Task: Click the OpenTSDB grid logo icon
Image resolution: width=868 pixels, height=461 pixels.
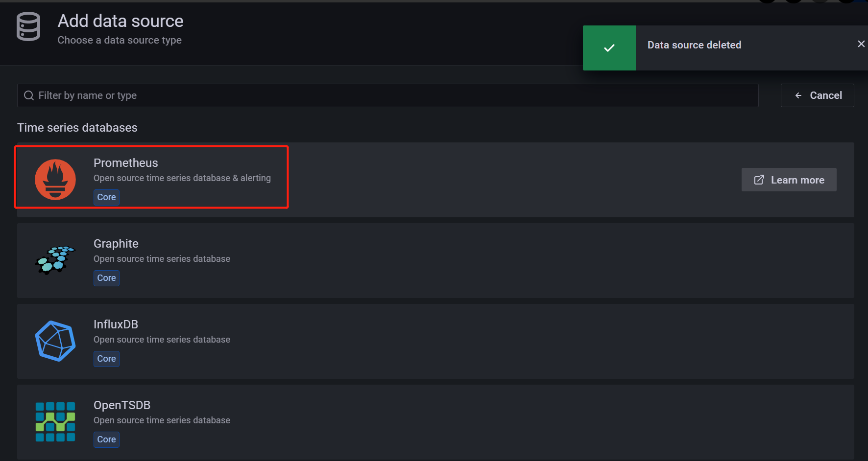Action: click(55, 422)
